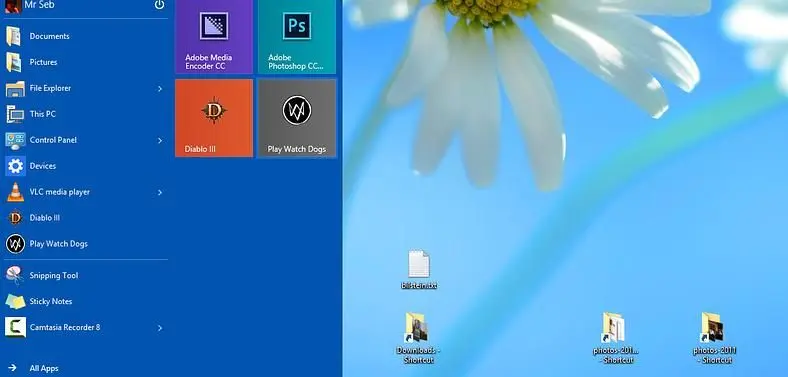Click the Downloads - Shortcut name label
This screenshot has height=377, width=788.
[418, 355]
